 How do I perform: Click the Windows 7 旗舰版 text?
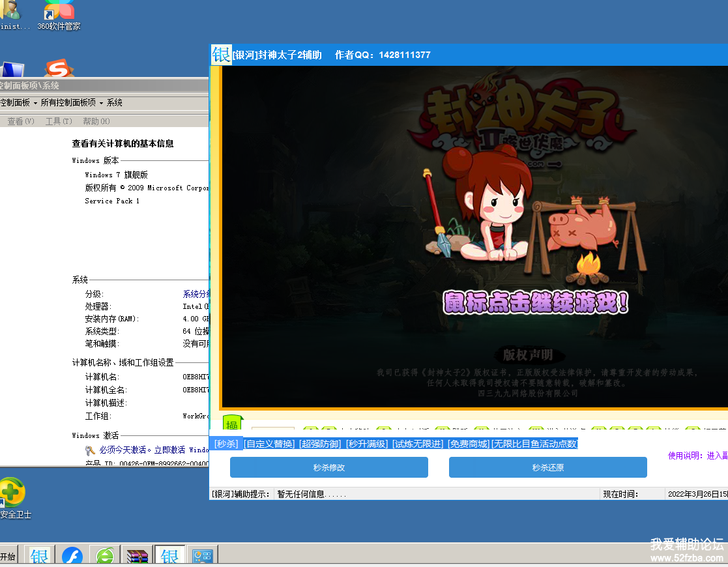(116, 175)
